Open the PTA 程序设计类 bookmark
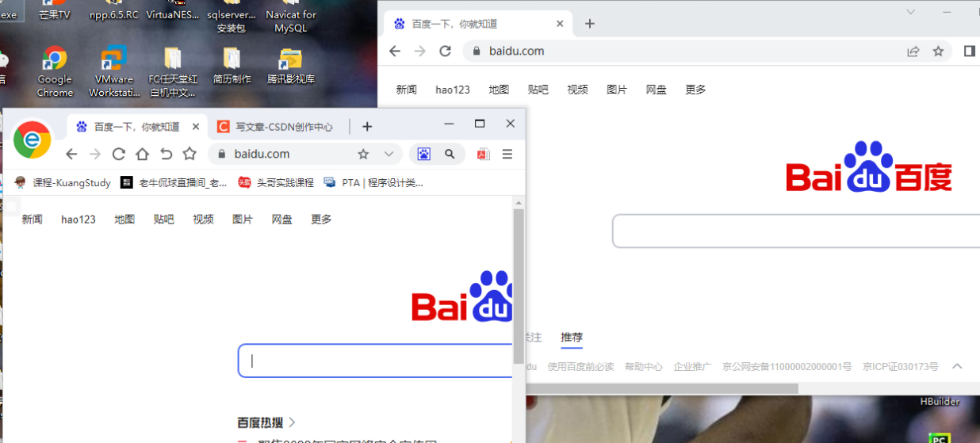Image resolution: width=980 pixels, height=443 pixels. [x=373, y=182]
